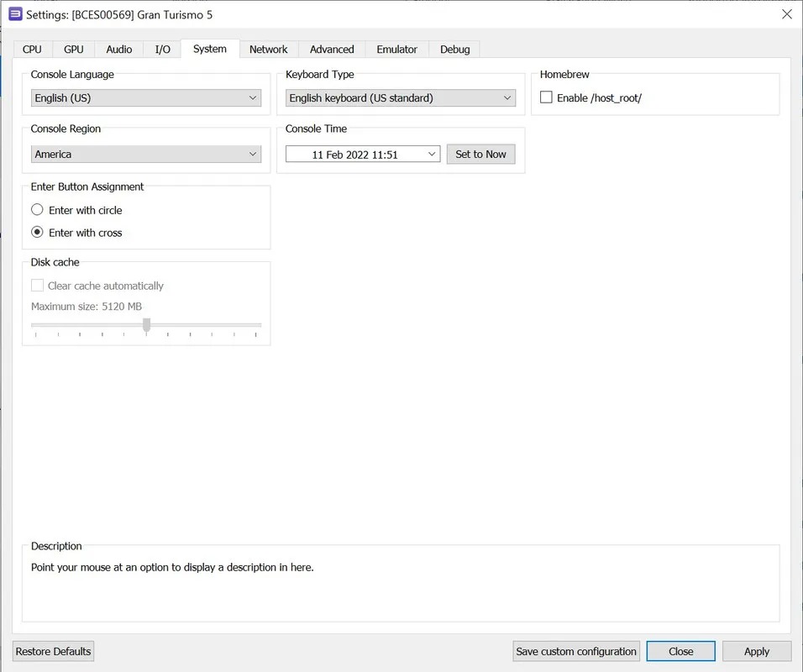Open the Console Time date picker arrow
The height and width of the screenshot is (672, 803).
coord(432,155)
